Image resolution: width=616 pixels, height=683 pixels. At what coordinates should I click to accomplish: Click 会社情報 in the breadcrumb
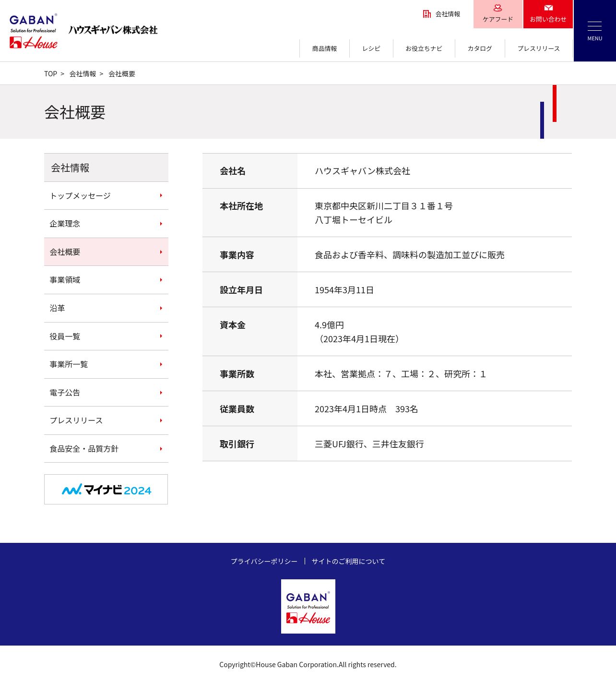[x=83, y=74]
